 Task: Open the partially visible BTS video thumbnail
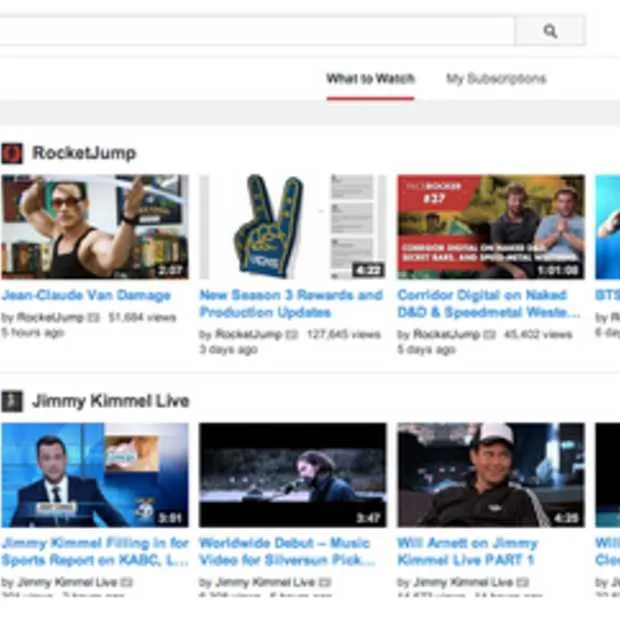pyautogui.click(x=608, y=227)
